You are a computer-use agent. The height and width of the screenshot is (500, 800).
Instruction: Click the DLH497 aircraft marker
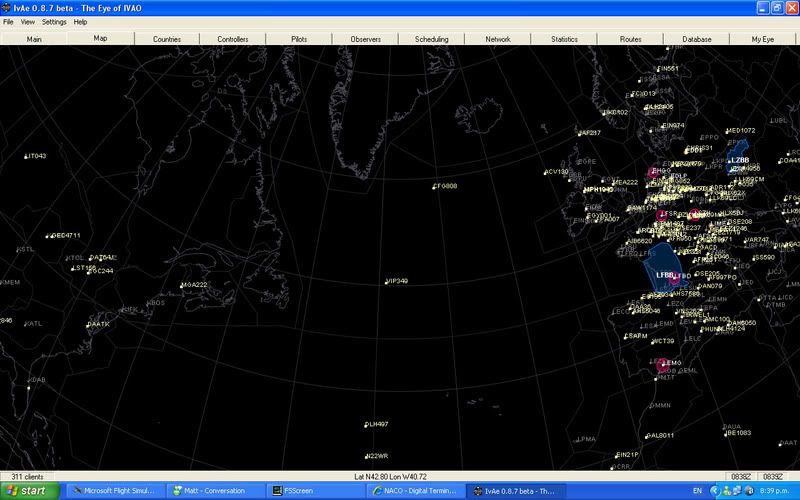click(x=366, y=425)
